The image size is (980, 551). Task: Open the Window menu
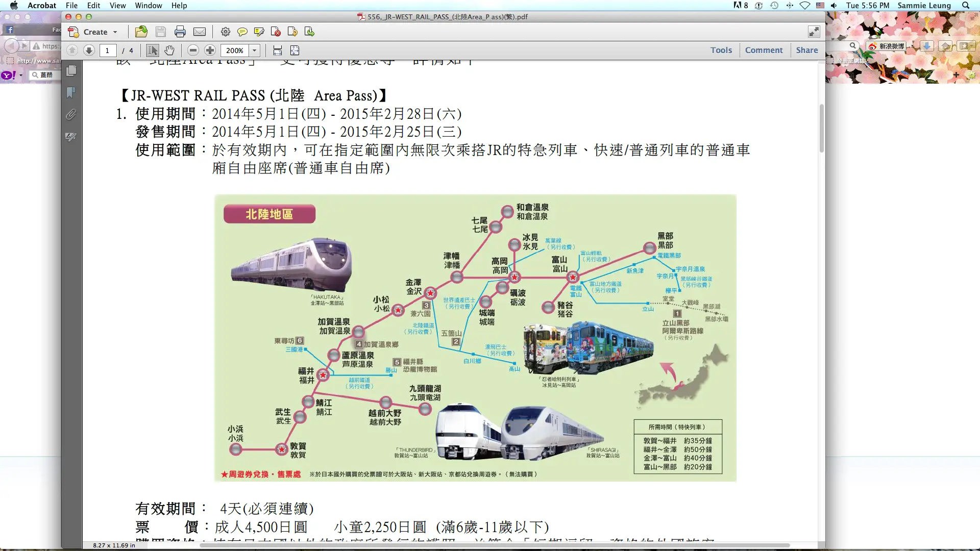click(x=148, y=6)
